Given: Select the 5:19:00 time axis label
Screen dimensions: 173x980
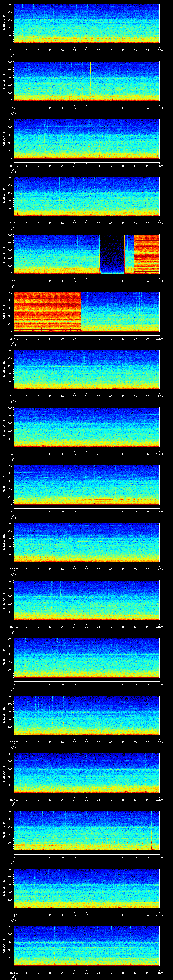Looking at the screenshot, I should coord(14,339).
